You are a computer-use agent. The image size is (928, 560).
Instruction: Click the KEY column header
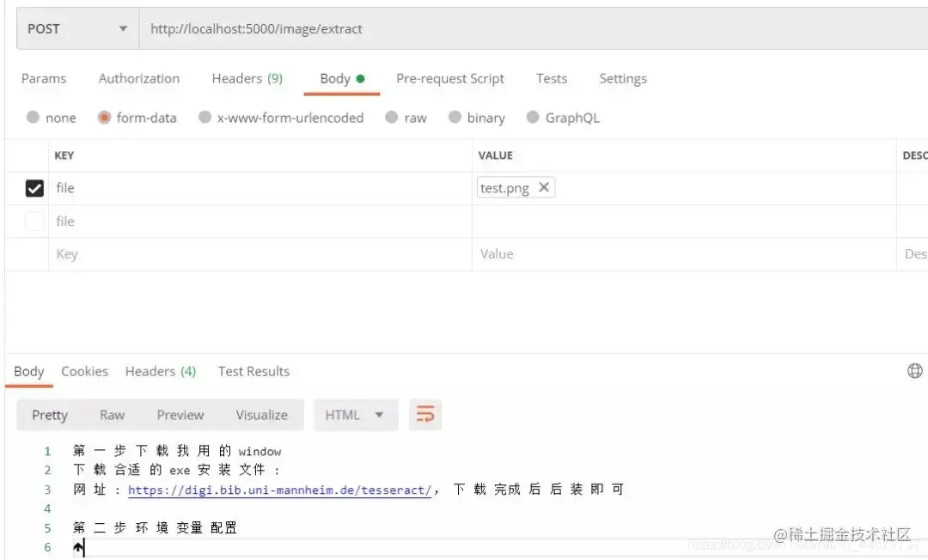click(x=64, y=155)
